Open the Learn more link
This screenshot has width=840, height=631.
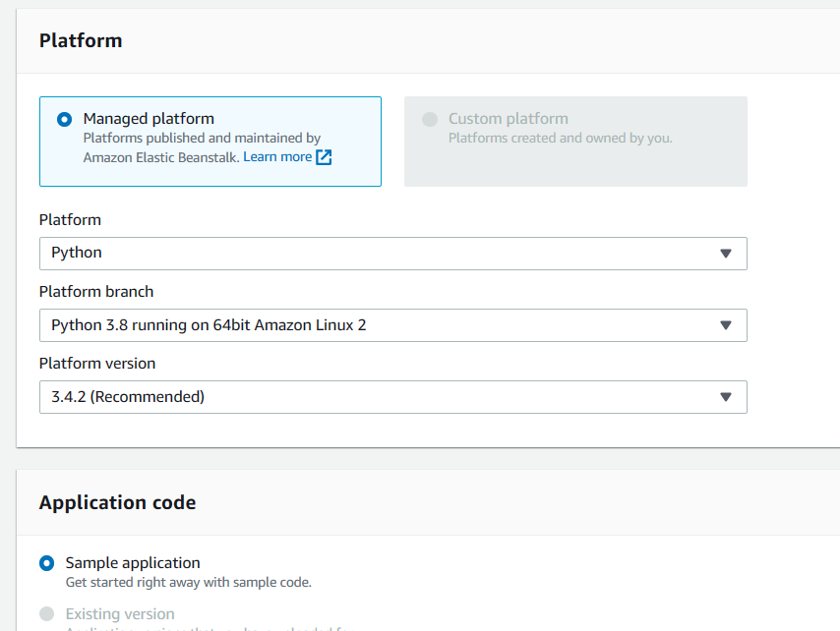(277, 157)
